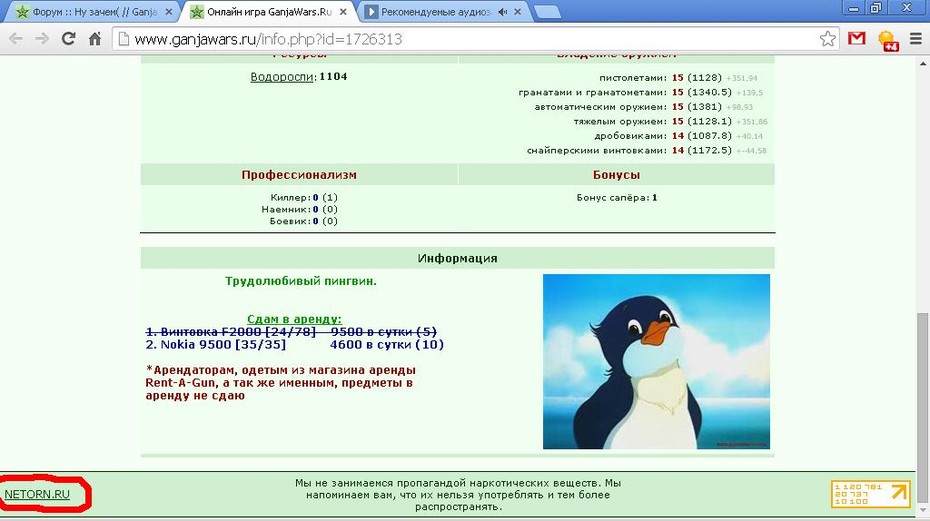Select the Nokia 9500 [35/35] rental line

pos(294,345)
